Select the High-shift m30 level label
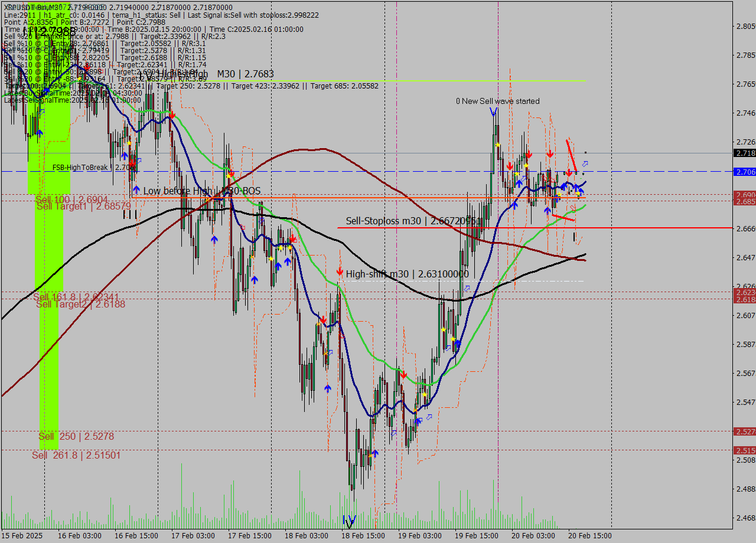 pos(407,274)
